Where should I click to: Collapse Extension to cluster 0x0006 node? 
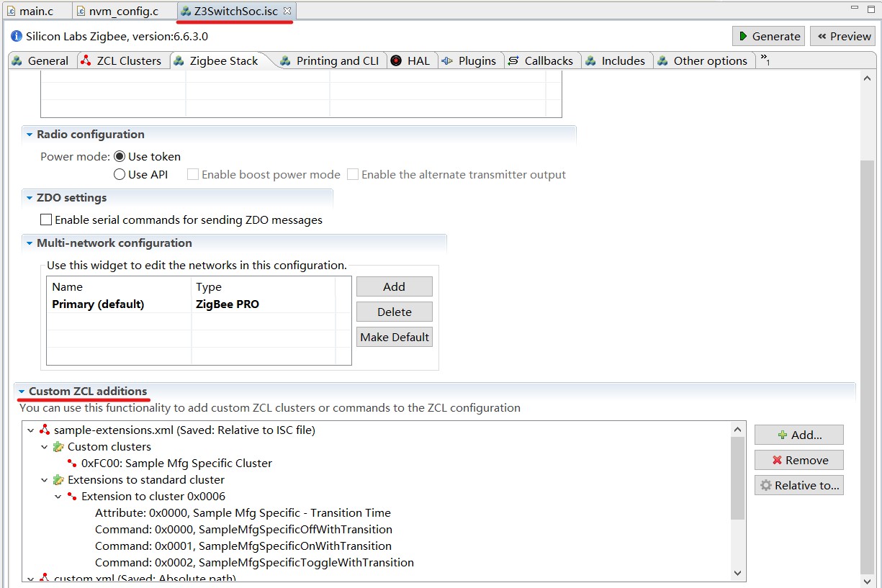point(58,497)
